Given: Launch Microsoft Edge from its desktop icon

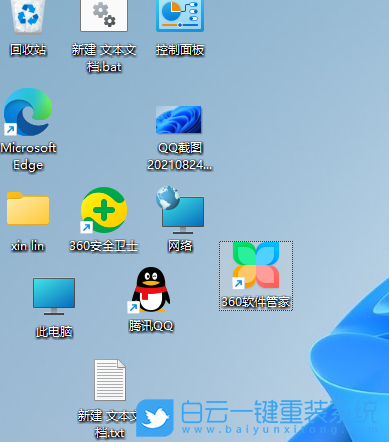Looking at the screenshot, I should pyautogui.click(x=28, y=112).
